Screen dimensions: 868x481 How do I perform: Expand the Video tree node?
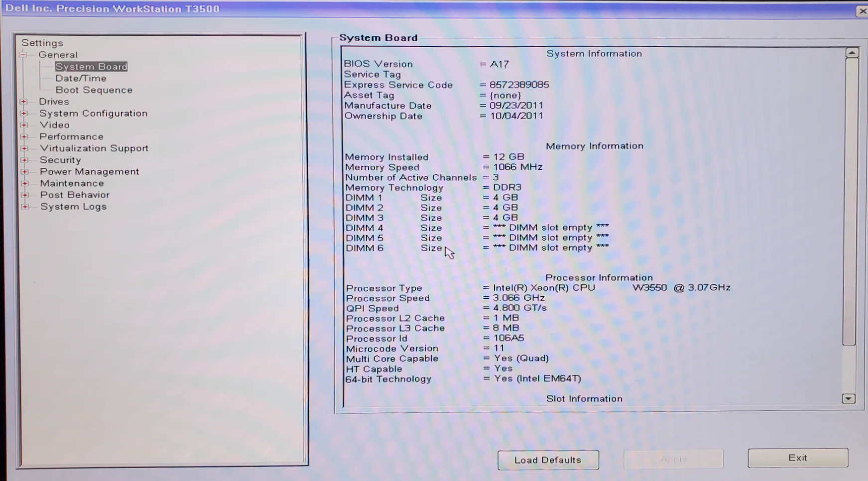click(24, 125)
